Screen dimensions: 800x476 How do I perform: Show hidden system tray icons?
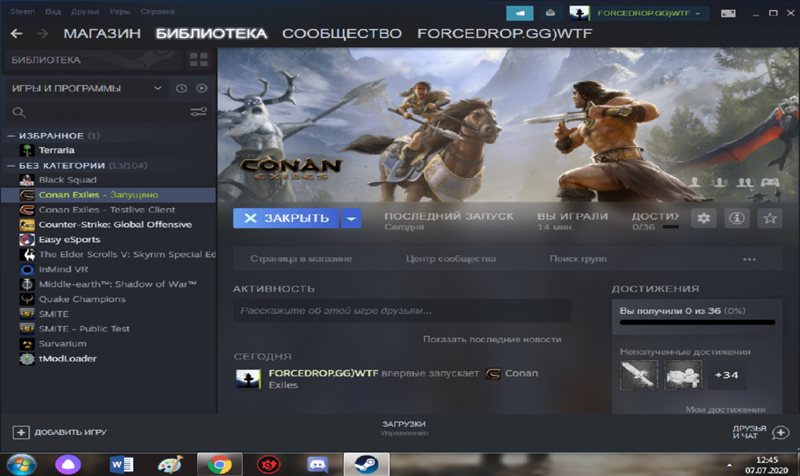pos(729,465)
